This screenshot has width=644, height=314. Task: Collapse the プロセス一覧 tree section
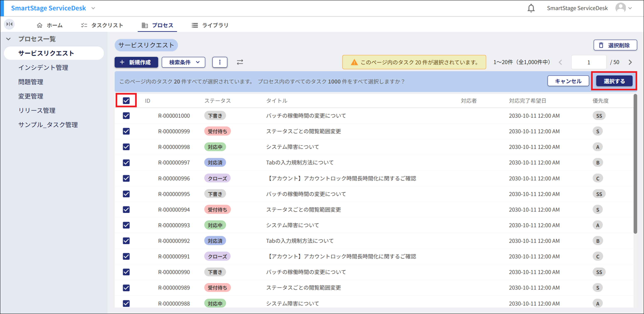9,39
